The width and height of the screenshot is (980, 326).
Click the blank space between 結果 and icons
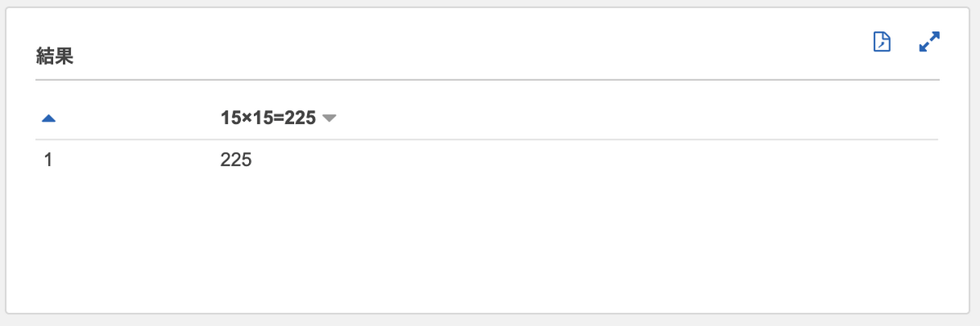(x=474, y=49)
